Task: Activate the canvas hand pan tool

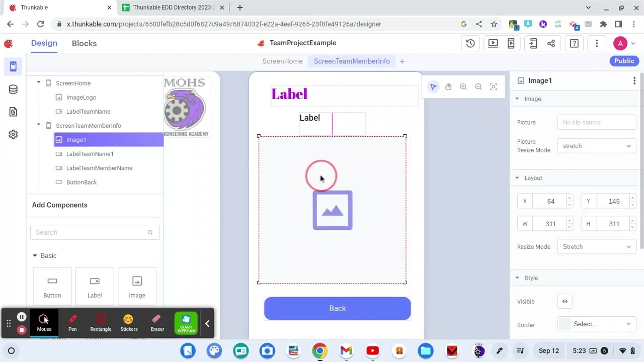Action: click(448, 87)
